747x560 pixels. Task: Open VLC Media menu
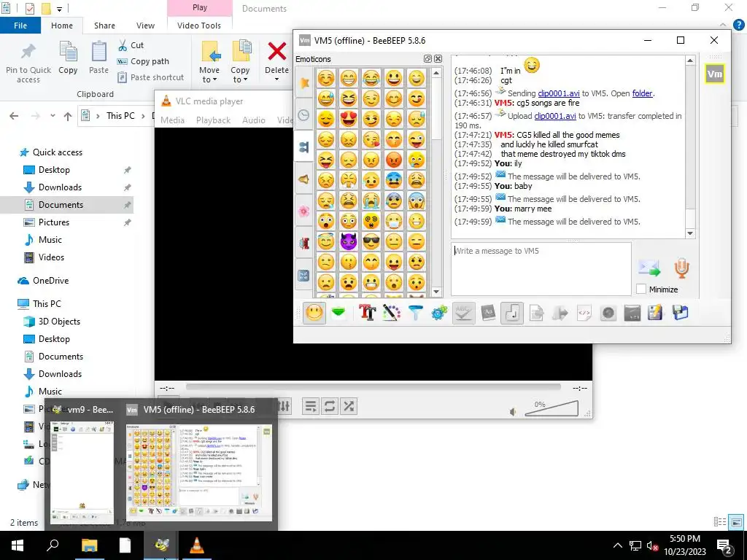coord(172,120)
